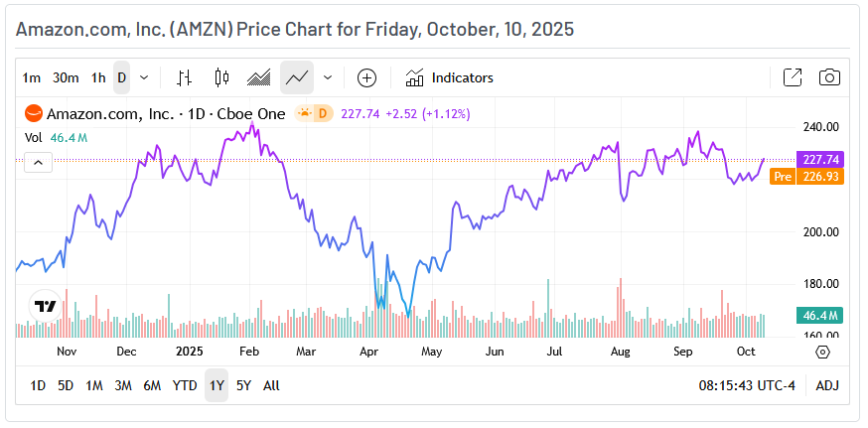Expand the time interval dropdown arrow
This screenshot has width=868, height=428.
coord(144,77)
